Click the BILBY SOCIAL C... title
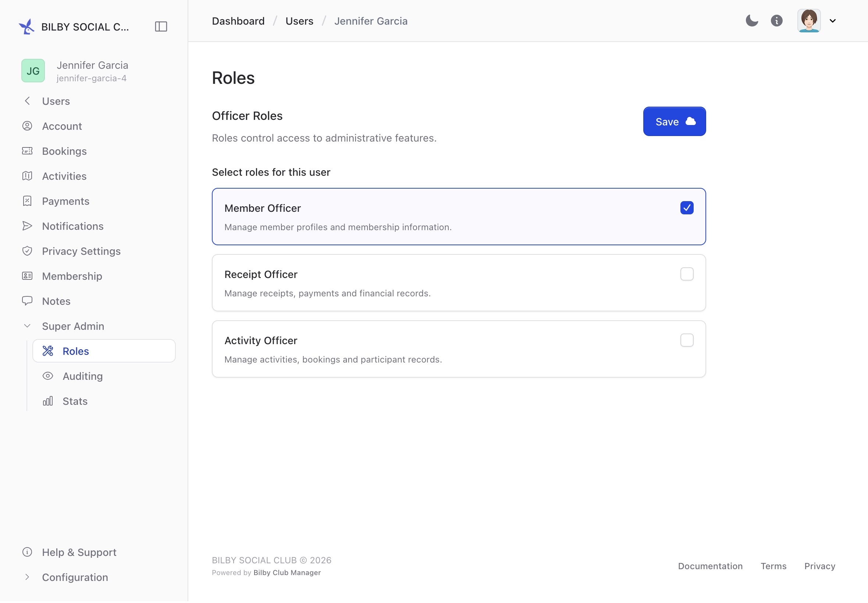This screenshot has height=603, width=868. (85, 27)
